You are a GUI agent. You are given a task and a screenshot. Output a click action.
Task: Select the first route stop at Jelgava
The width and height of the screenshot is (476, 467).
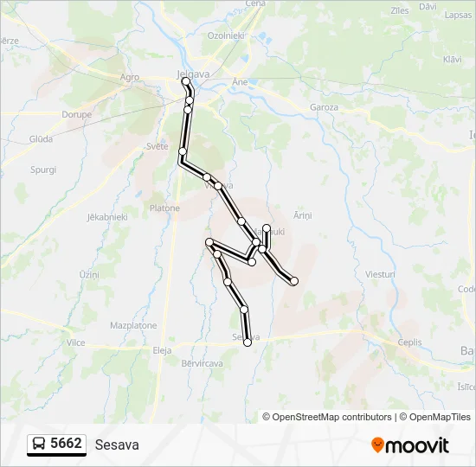click(x=186, y=81)
